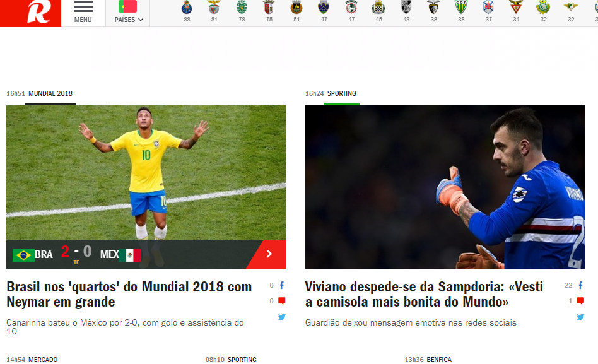Click the Neymar match photo thumbnail

point(146,172)
